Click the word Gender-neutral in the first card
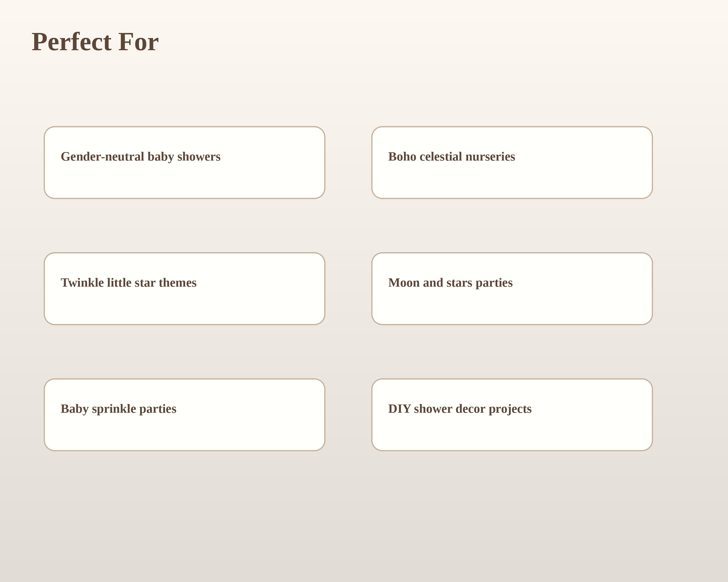The height and width of the screenshot is (582, 728). [x=103, y=157]
